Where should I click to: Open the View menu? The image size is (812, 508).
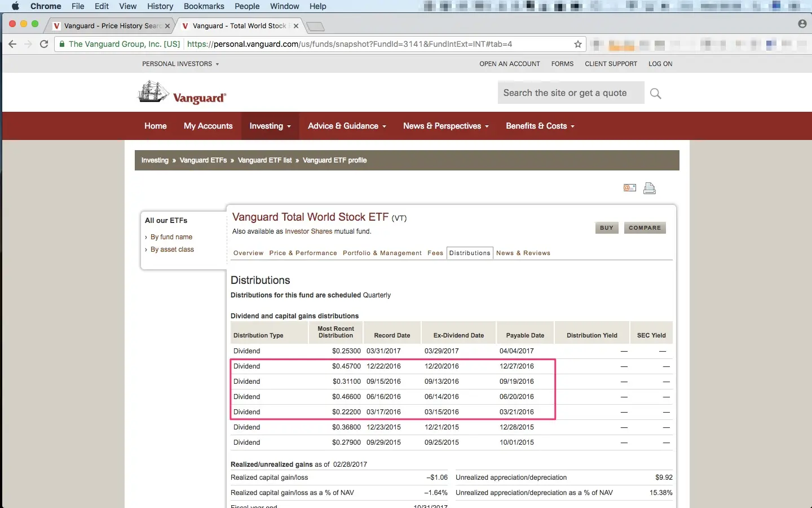point(128,6)
